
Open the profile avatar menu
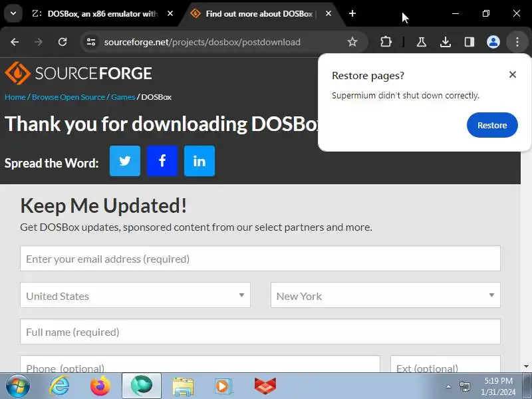coord(493,42)
